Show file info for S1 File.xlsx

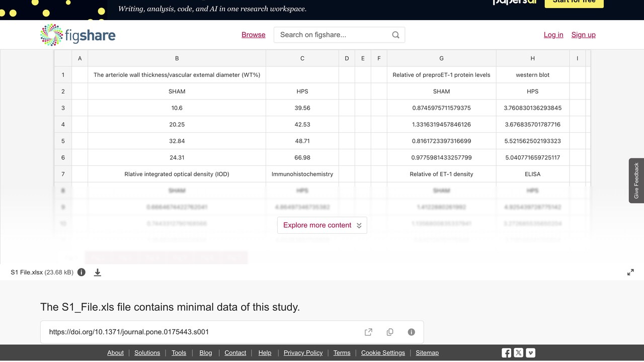coord(82,272)
